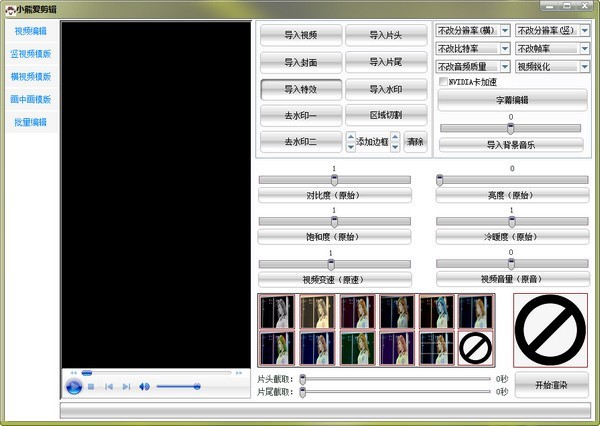Reset volume with 视频音量(原音) button

pyautogui.click(x=512, y=279)
